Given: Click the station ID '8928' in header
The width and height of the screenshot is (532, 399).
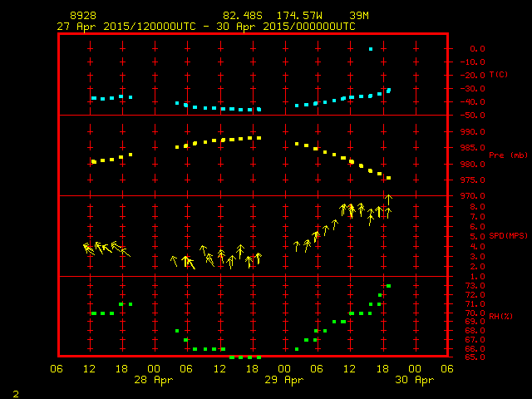Looking at the screenshot, I should pos(83,16).
